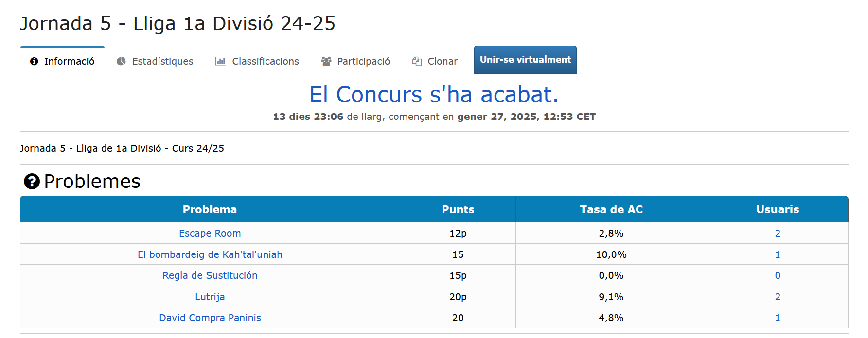Image resolution: width=868 pixels, height=338 pixels.
Task: Click the user count for Escape Room
Action: click(x=778, y=233)
